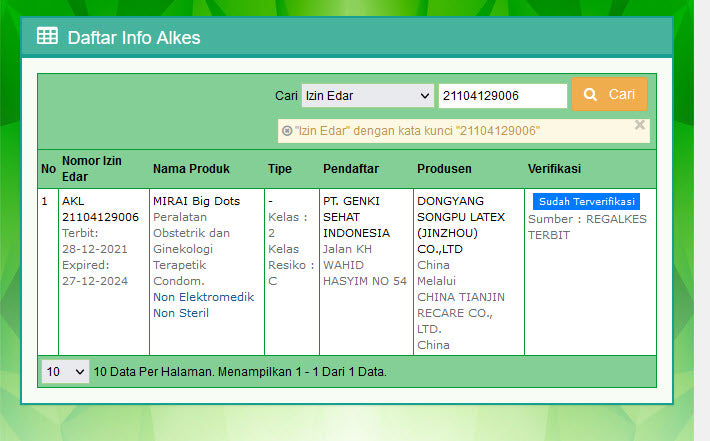This screenshot has height=441, width=710.
Task: Click the MIRAI Big Dots product name
Action: coord(197,201)
